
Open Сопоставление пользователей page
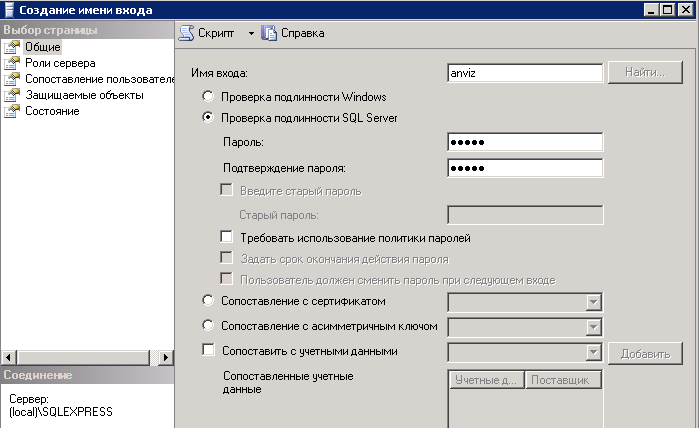coord(99,79)
